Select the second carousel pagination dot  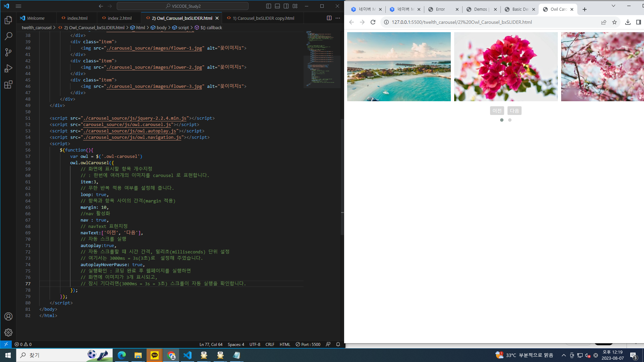coord(509,120)
